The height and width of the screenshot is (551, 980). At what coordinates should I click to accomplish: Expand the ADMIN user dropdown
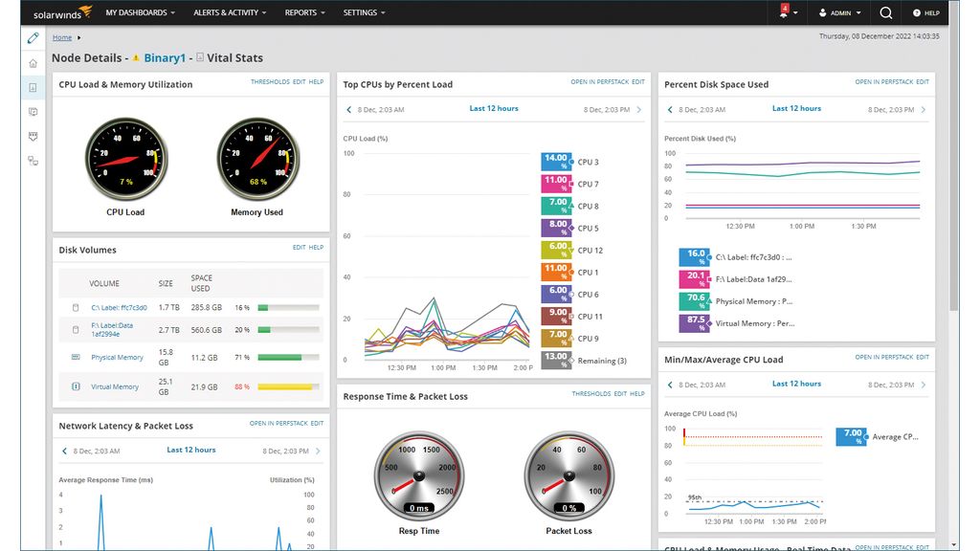(x=839, y=12)
